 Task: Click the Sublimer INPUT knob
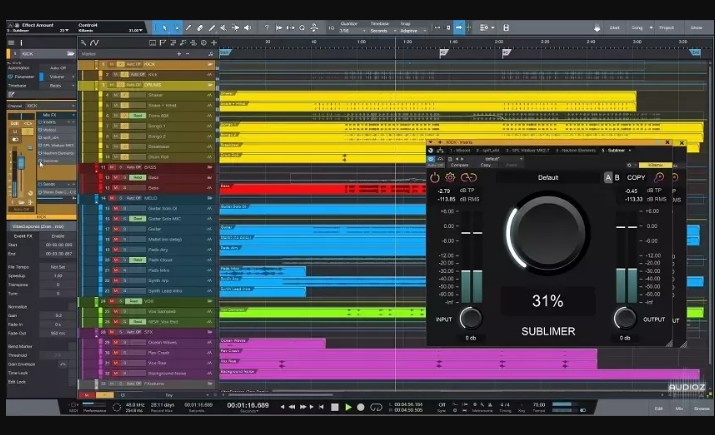click(470, 318)
